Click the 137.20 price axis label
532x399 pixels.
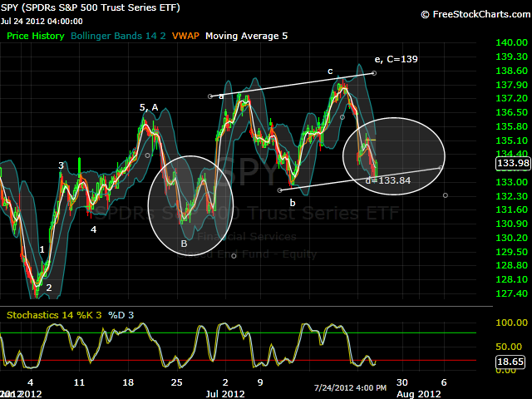point(512,98)
